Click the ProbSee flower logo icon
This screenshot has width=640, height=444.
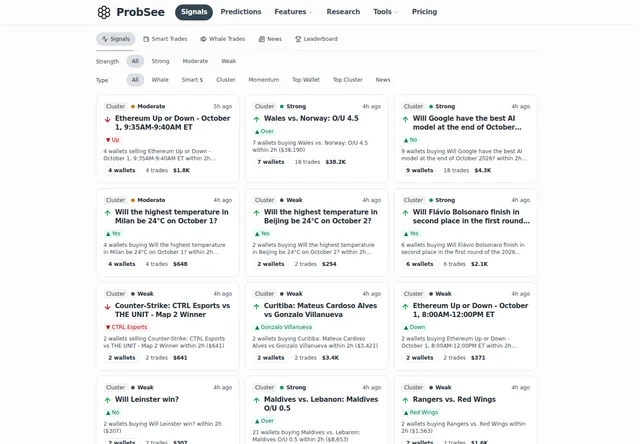104,12
